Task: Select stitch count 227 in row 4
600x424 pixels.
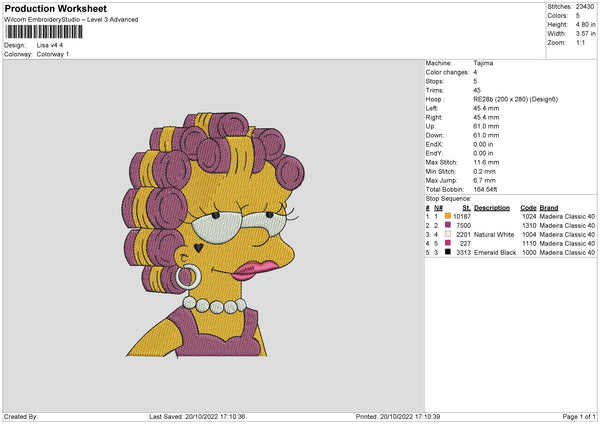Action: point(465,243)
